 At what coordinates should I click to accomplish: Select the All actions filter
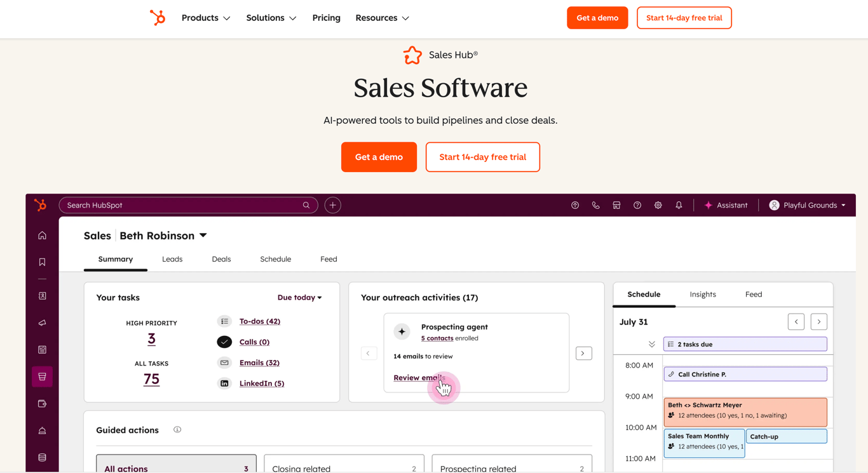click(x=176, y=464)
